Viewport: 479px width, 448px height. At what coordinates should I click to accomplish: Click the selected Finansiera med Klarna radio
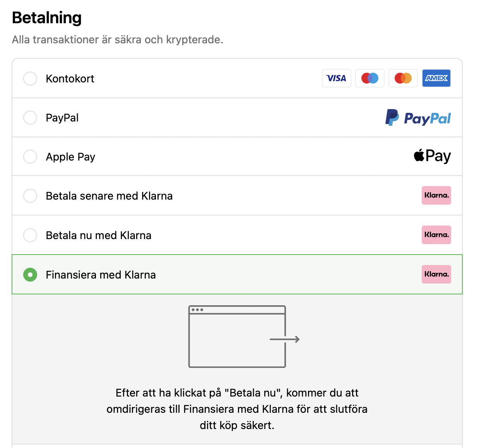click(x=30, y=275)
